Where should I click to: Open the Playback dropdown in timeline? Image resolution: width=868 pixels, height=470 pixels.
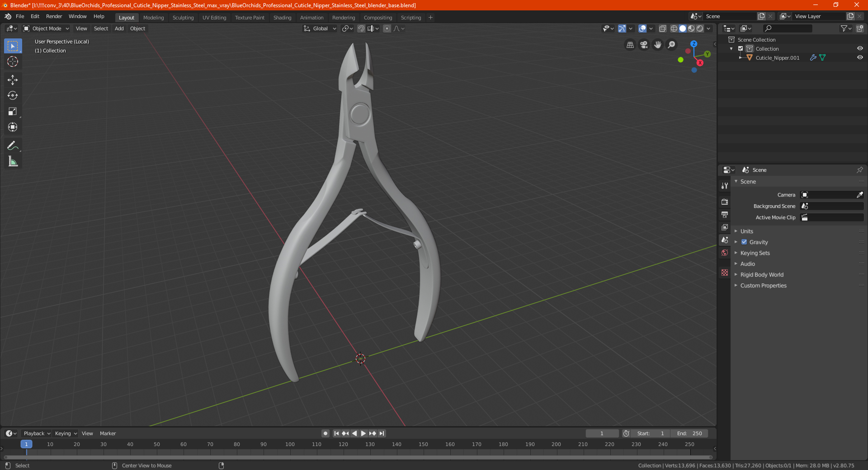click(x=37, y=433)
